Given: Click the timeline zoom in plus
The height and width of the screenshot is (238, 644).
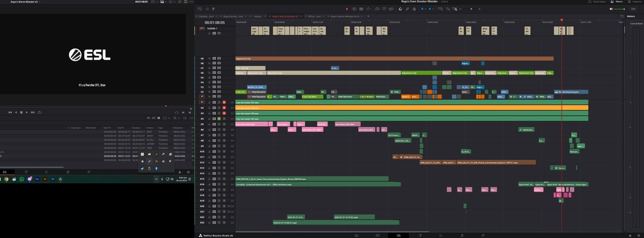Looking at the screenshot, I should (x=479, y=9).
